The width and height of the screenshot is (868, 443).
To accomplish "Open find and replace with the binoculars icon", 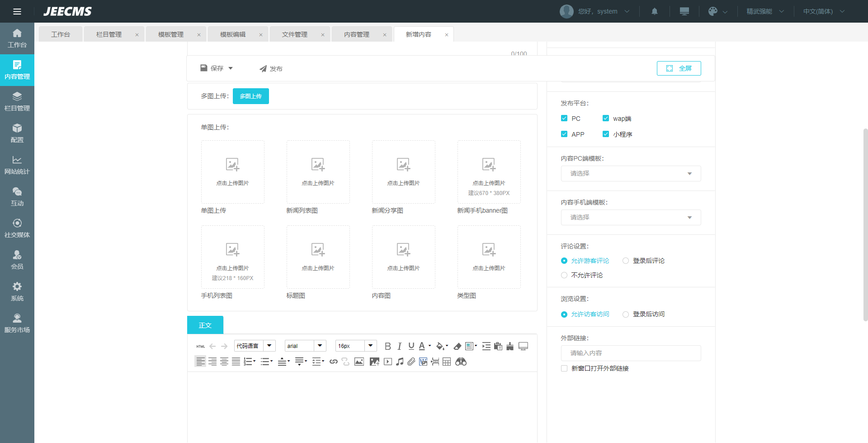I will pyautogui.click(x=461, y=362).
